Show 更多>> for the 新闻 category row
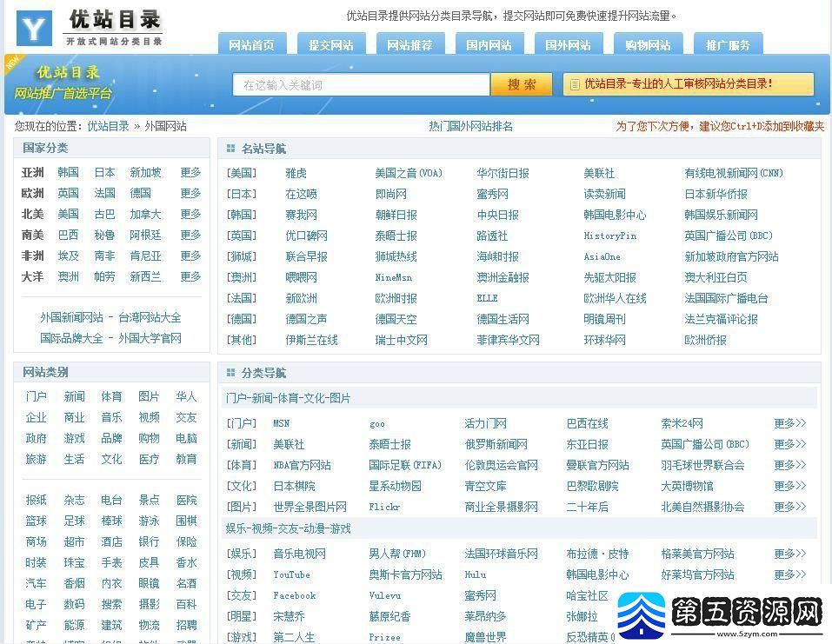The image size is (832, 644). [x=789, y=444]
